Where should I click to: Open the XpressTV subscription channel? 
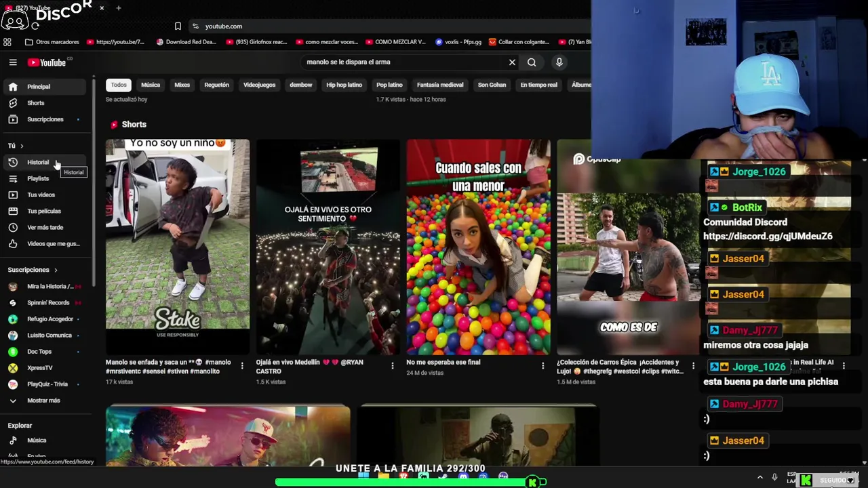pos(45,368)
